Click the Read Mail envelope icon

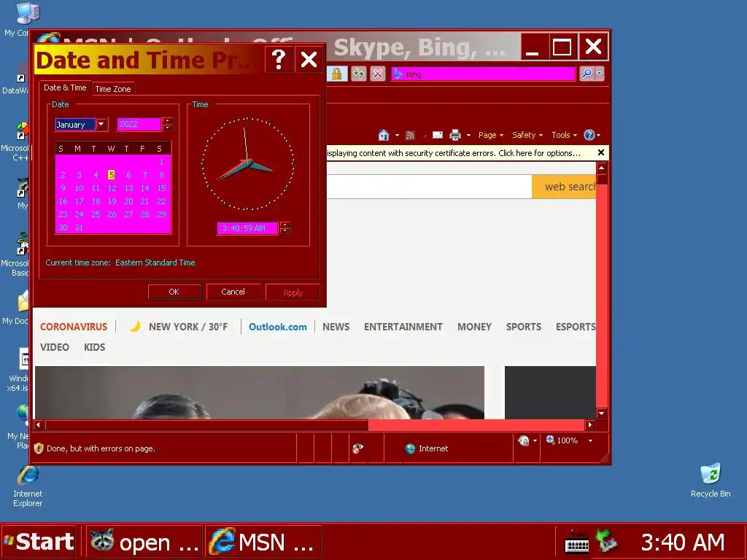click(438, 135)
